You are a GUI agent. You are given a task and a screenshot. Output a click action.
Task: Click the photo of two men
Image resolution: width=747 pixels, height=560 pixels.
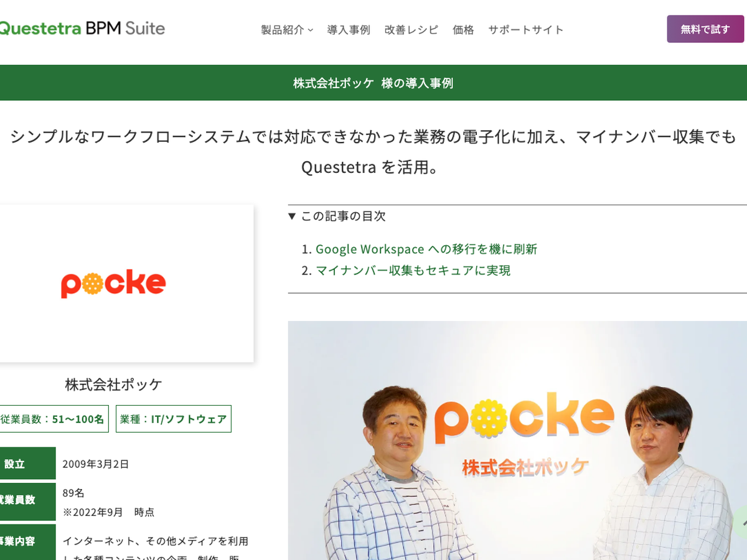click(x=517, y=441)
